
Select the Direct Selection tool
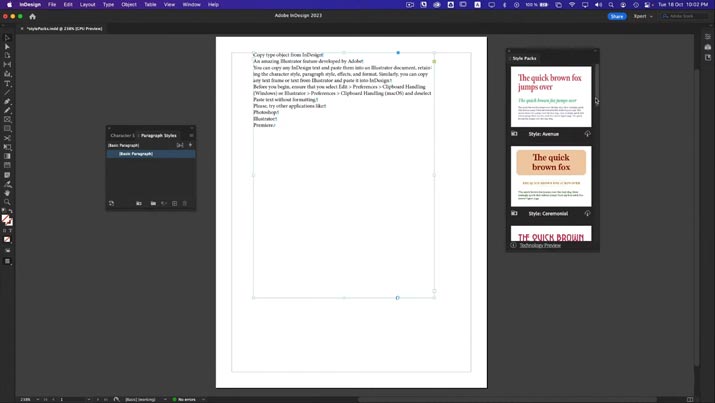pos(7,46)
